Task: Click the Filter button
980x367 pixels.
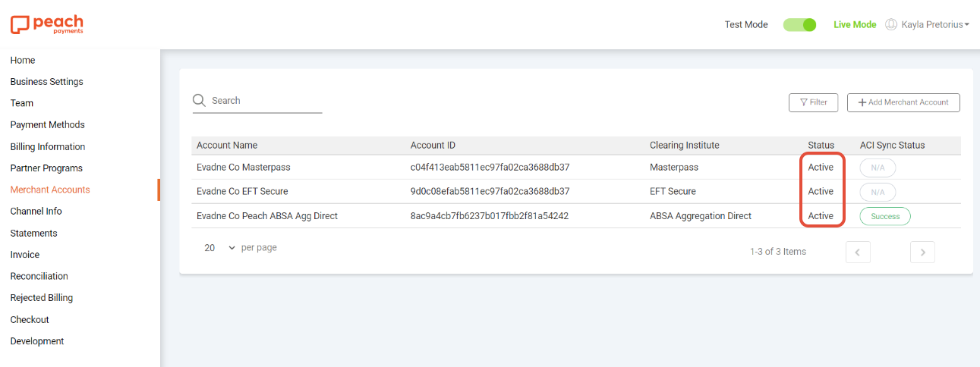Action: pos(814,102)
